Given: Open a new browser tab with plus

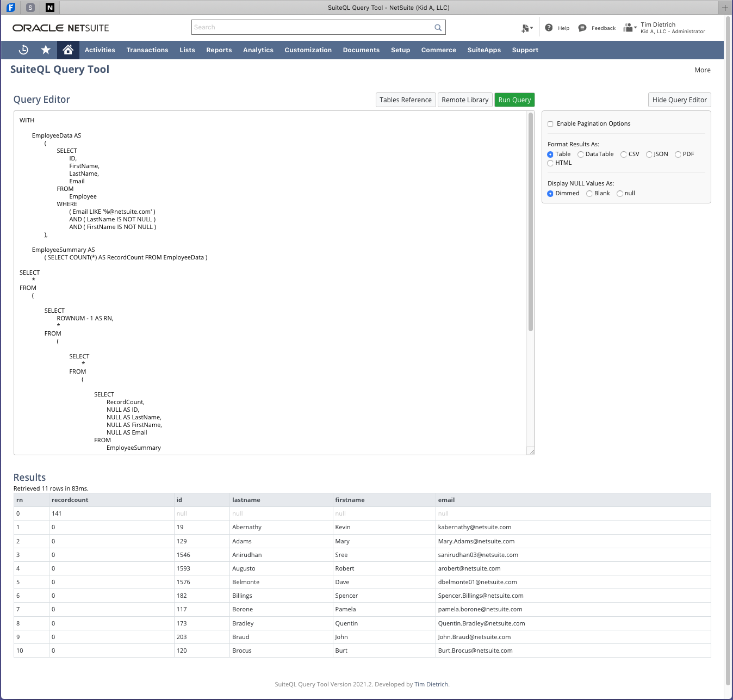Looking at the screenshot, I should point(725,8).
